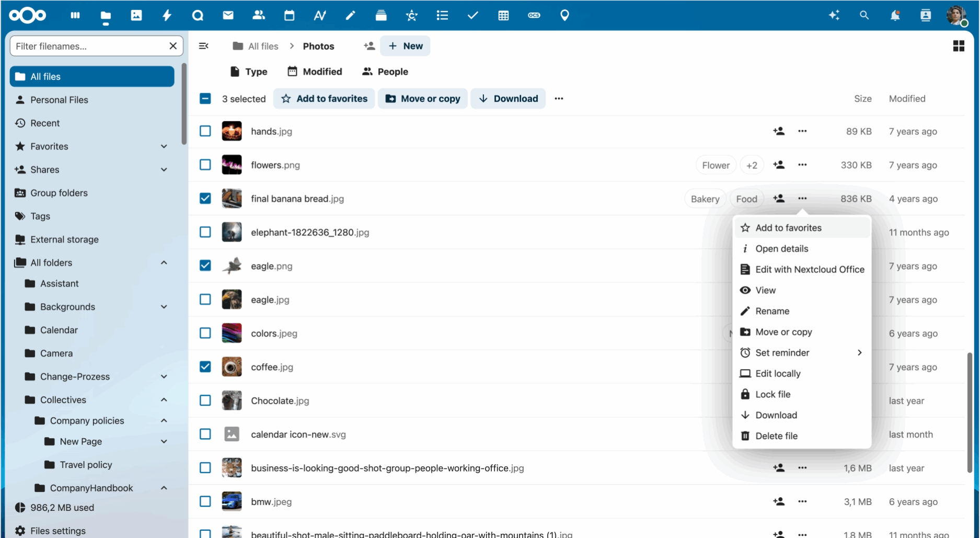Collapse the All folders tree
The image size is (980, 538).
[164, 262]
